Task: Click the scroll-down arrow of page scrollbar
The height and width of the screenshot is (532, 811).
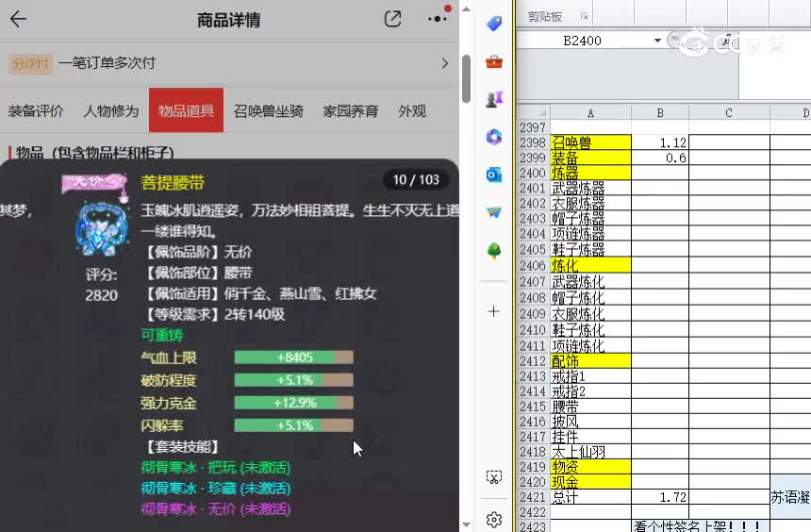Action: [466, 524]
